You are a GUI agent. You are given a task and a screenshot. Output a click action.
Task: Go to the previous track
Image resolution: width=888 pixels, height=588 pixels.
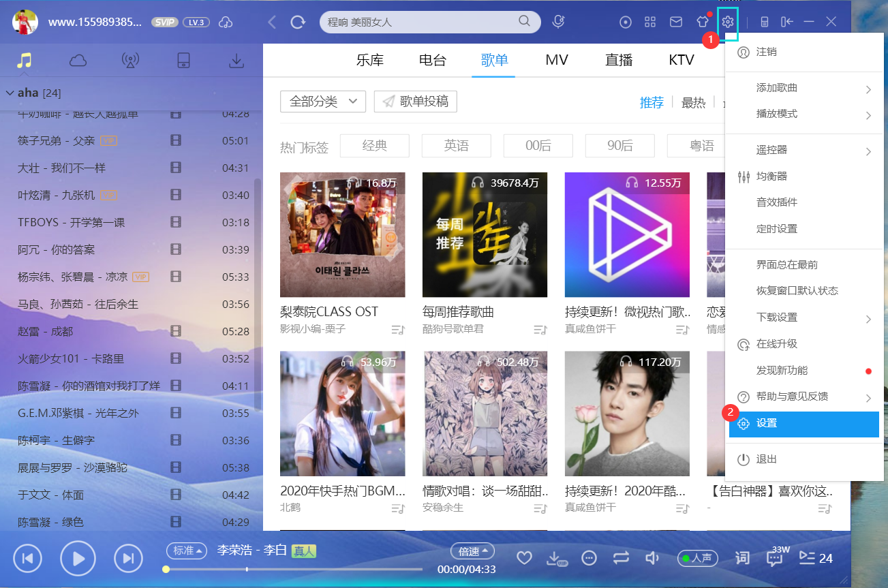tap(27, 559)
